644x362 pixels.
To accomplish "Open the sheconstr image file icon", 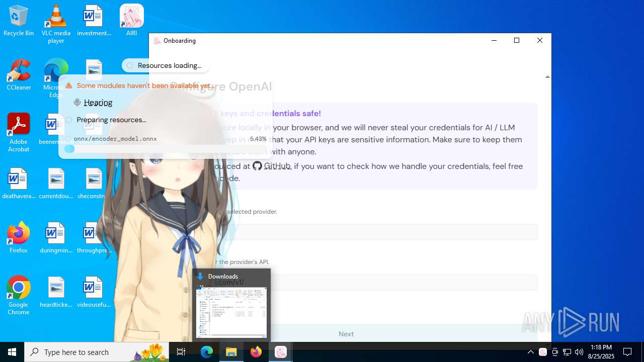I will 94,184.
